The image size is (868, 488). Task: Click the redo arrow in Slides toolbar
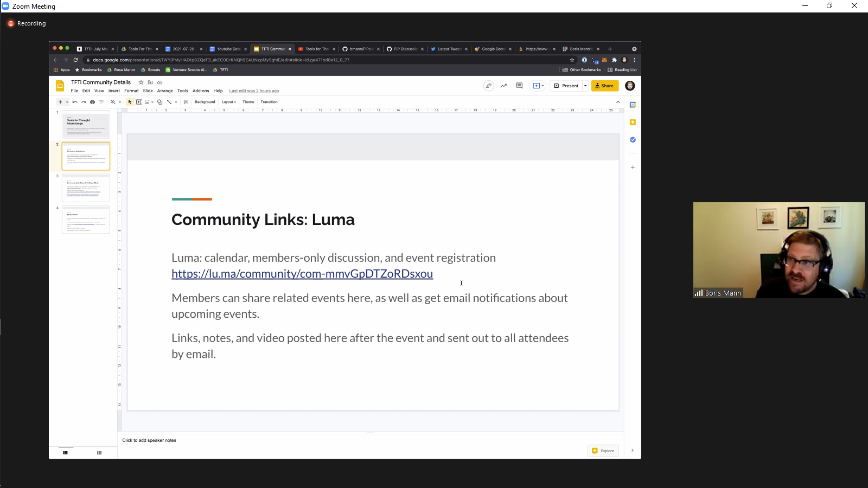click(84, 102)
